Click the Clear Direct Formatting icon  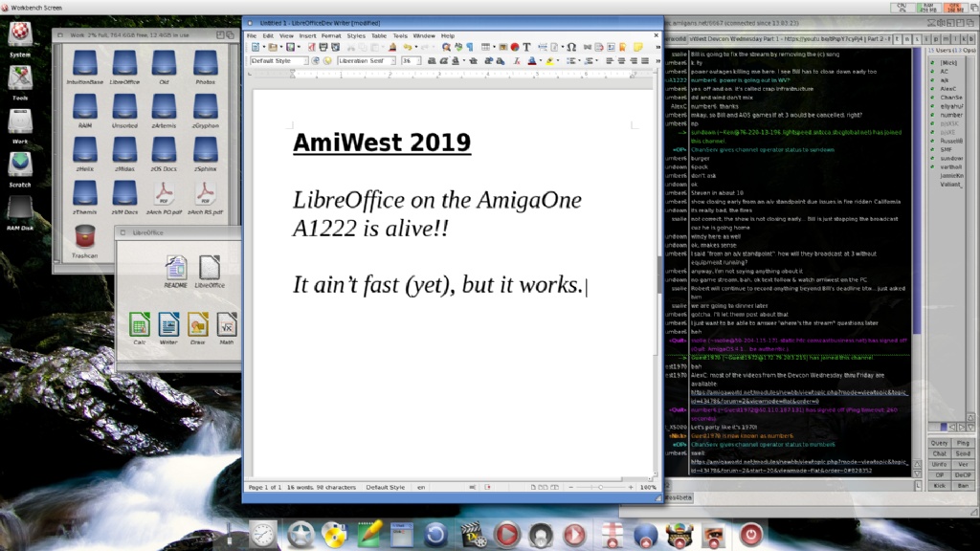[x=517, y=60]
